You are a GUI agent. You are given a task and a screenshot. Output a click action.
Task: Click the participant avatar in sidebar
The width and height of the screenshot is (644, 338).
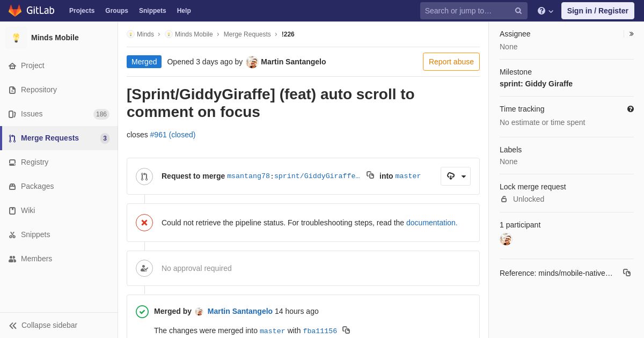tap(506, 239)
